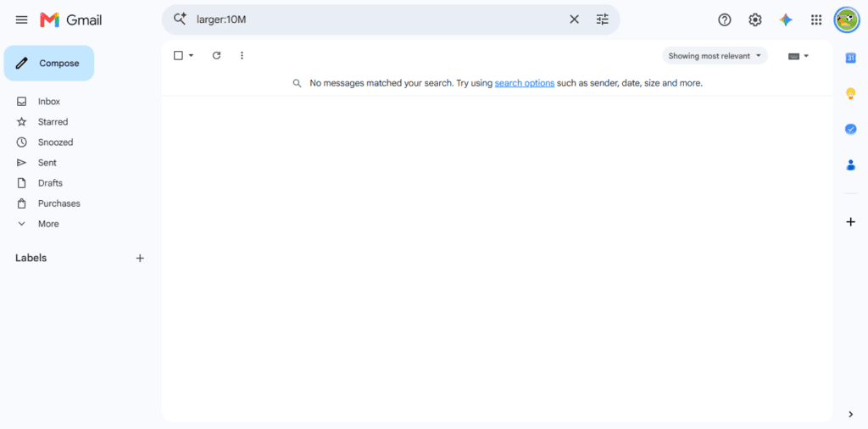Open the Snoozed folder

click(x=55, y=142)
